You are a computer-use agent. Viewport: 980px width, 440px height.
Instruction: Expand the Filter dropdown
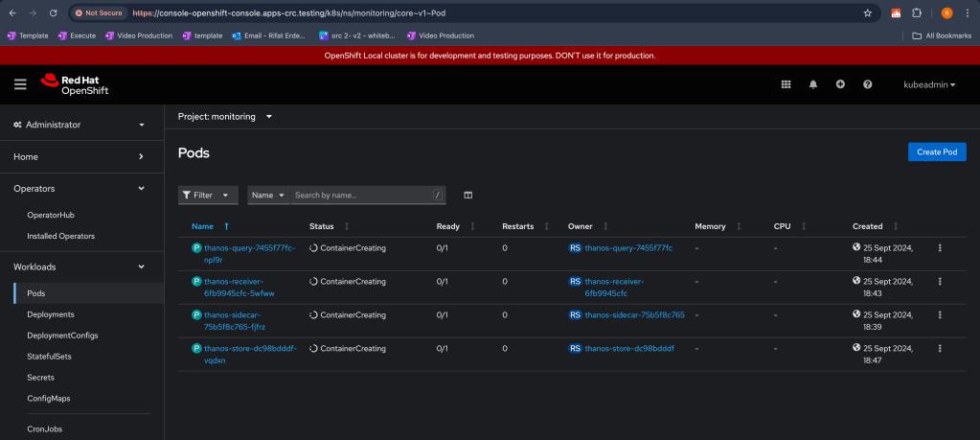[208, 195]
